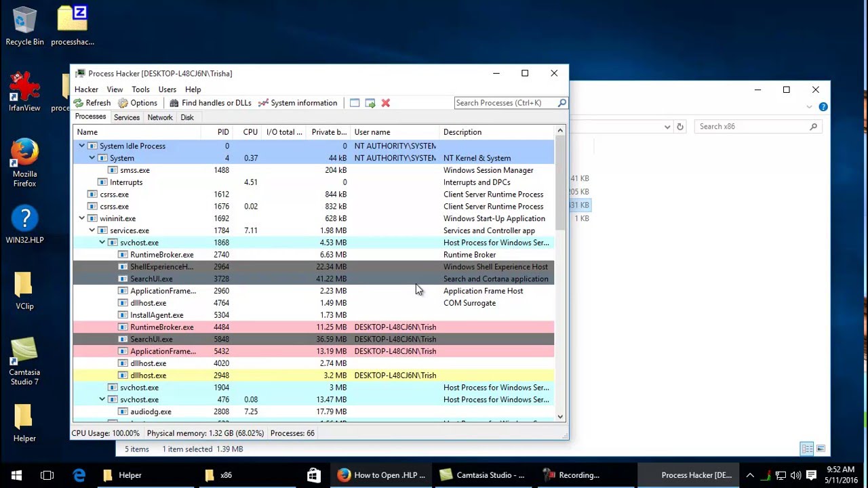Select the VClip desktop folder
The height and width of the screenshot is (488, 868).
coord(24,291)
